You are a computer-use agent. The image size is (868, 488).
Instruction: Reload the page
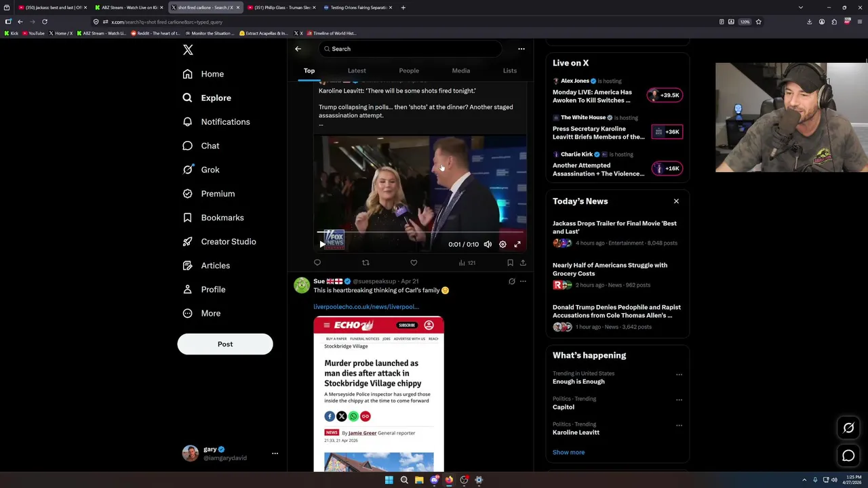point(45,22)
